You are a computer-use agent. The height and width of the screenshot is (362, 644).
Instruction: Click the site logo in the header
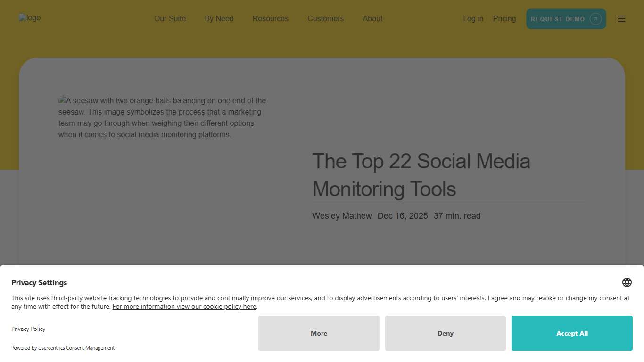click(x=30, y=18)
